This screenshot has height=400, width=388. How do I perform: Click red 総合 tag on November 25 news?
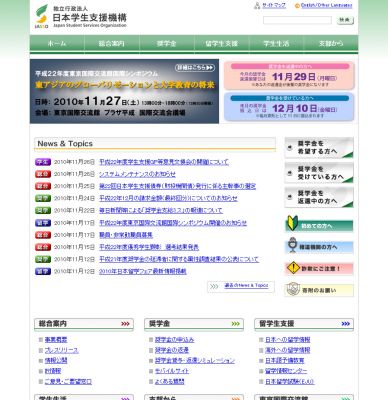tap(43, 186)
